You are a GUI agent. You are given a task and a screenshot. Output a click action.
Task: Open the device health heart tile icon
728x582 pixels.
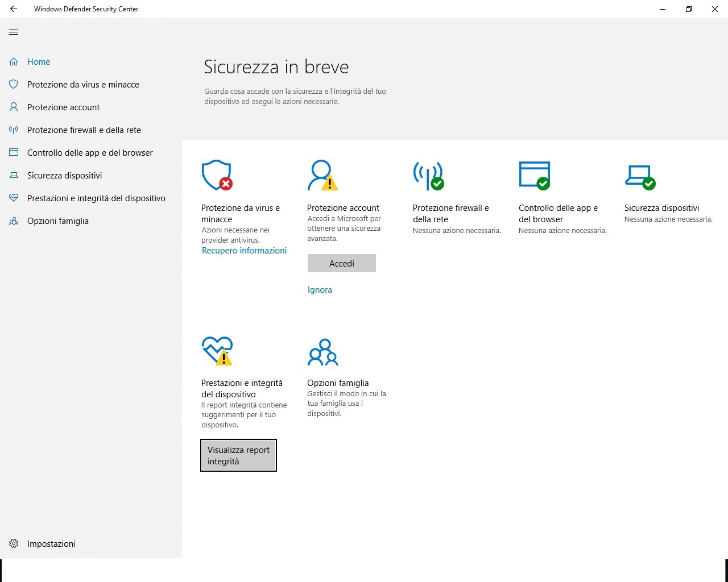coord(217,351)
